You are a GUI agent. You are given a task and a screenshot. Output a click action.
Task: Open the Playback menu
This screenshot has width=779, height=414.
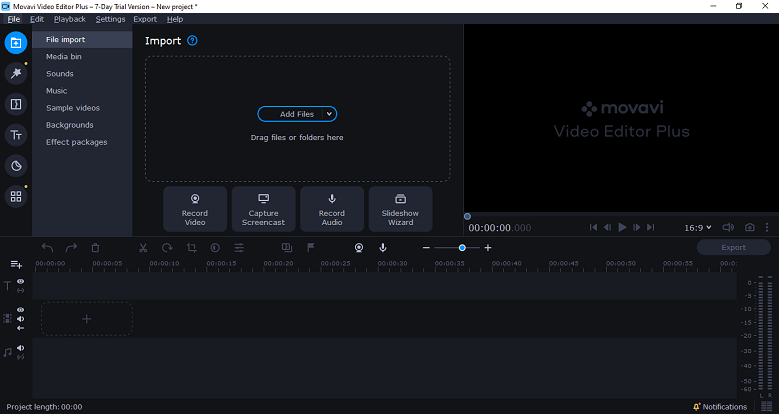(x=70, y=19)
